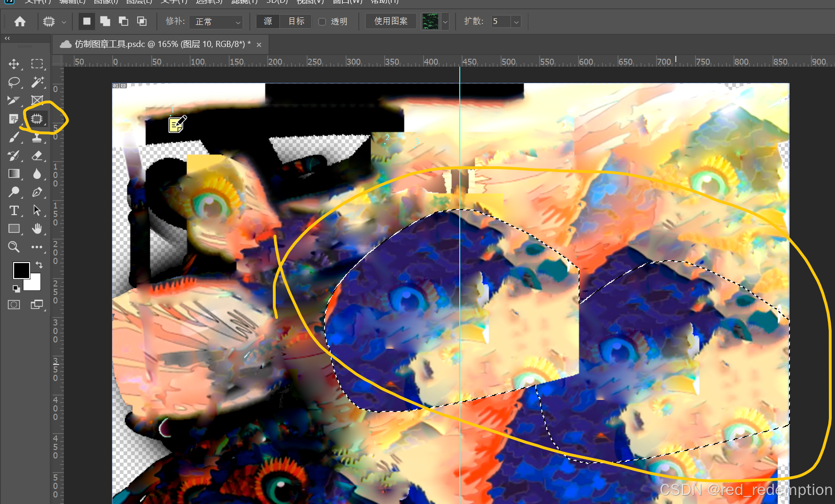The height and width of the screenshot is (504, 835).
Task: Click the green pattern preview thumbnail
Action: point(430,22)
